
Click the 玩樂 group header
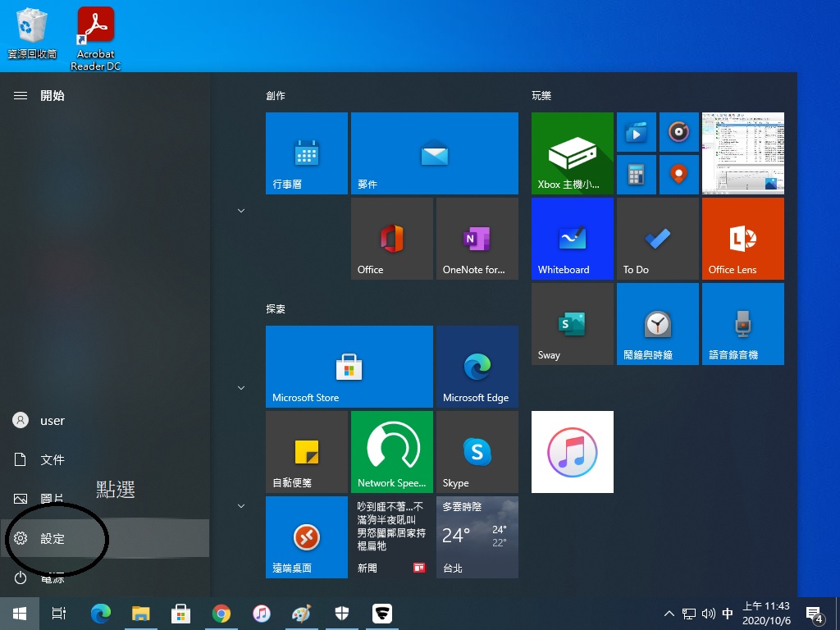(x=541, y=95)
